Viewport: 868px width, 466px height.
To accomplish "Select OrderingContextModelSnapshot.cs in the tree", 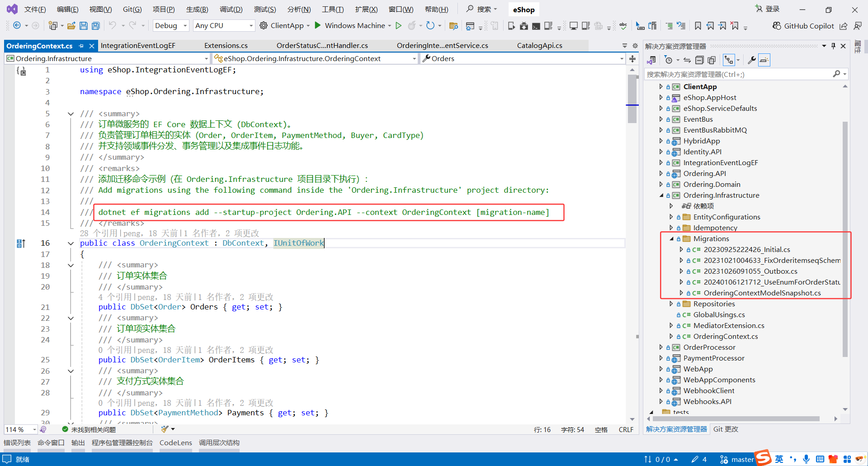I will coord(762,293).
